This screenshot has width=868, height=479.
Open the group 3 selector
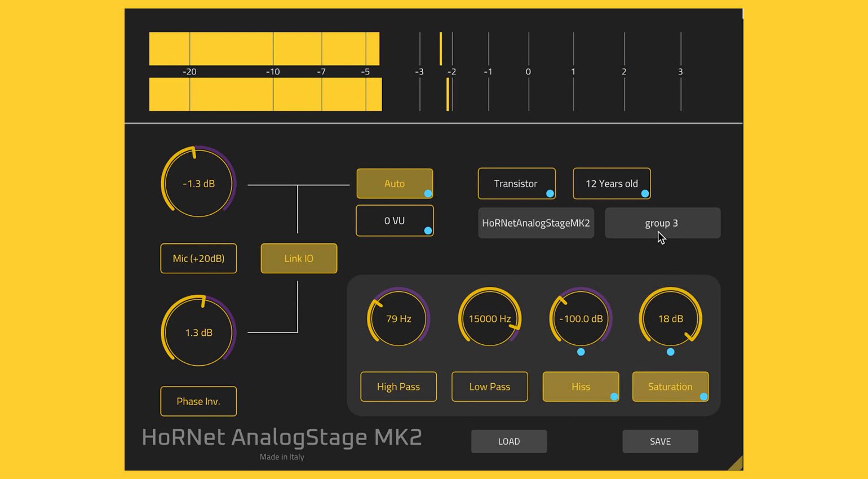point(662,223)
